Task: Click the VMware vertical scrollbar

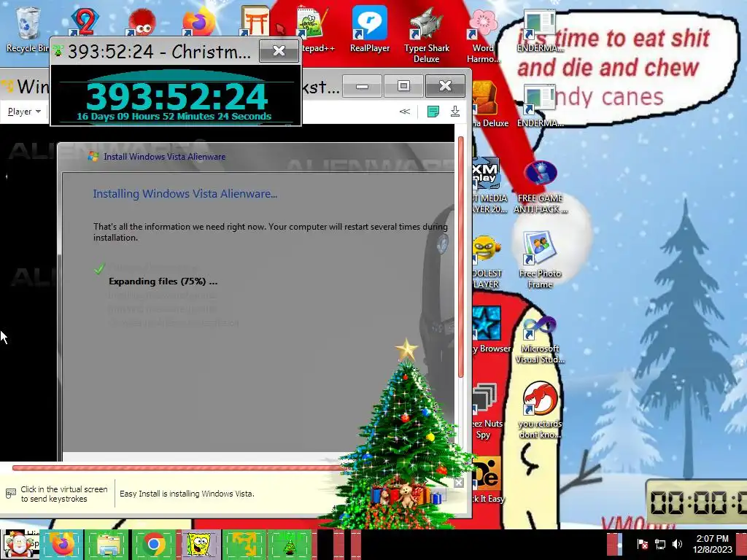Action: click(461, 257)
